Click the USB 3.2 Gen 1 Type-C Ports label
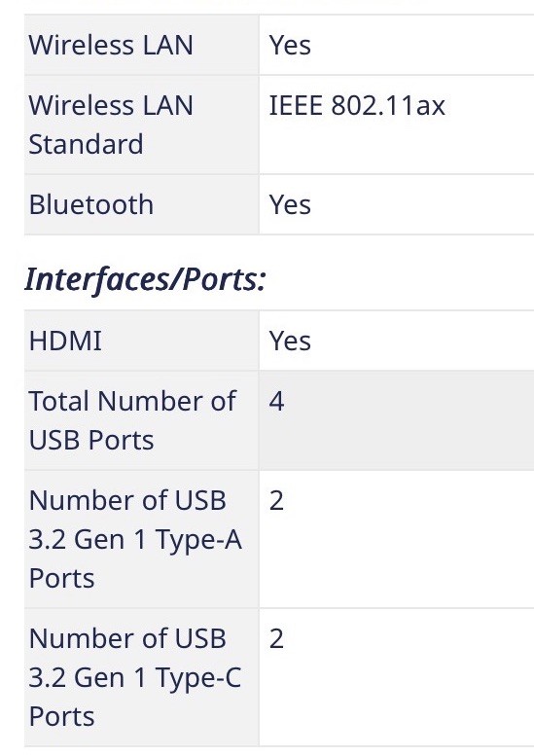Viewport: 534px width, 756px height. [135, 677]
